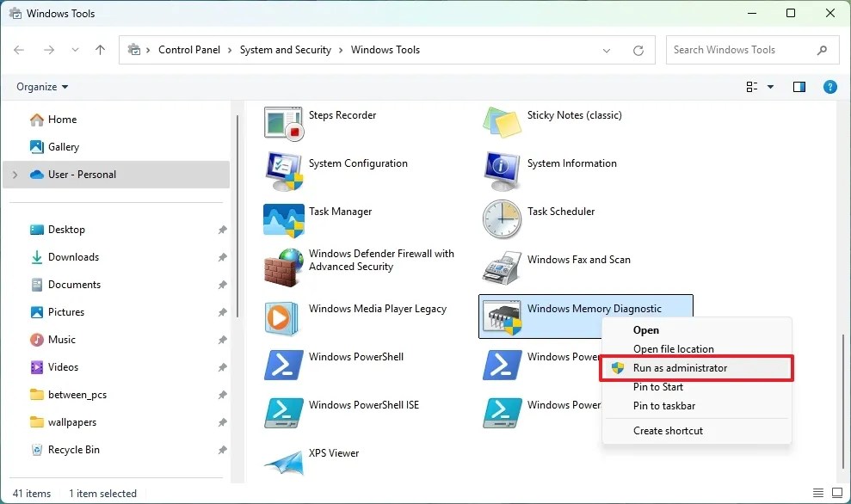Launch the XPS Viewer
The height and width of the screenshot is (504, 851).
(334, 453)
